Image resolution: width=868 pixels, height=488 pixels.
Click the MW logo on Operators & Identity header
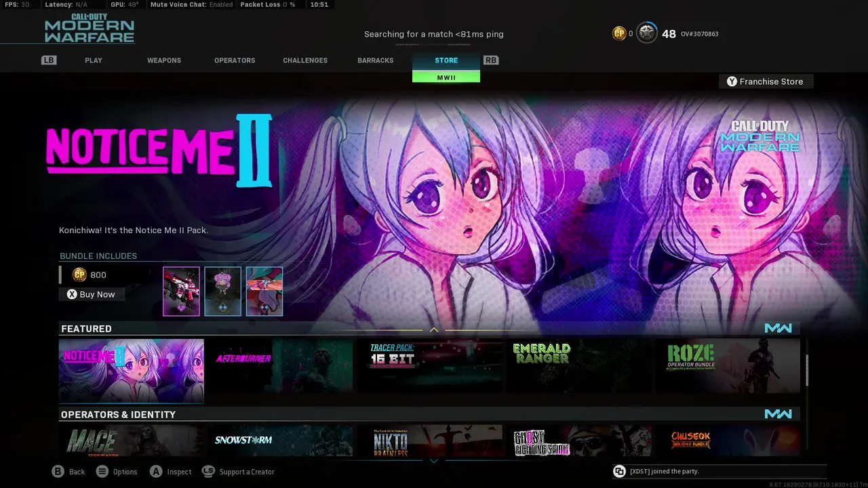click(778, 413)
